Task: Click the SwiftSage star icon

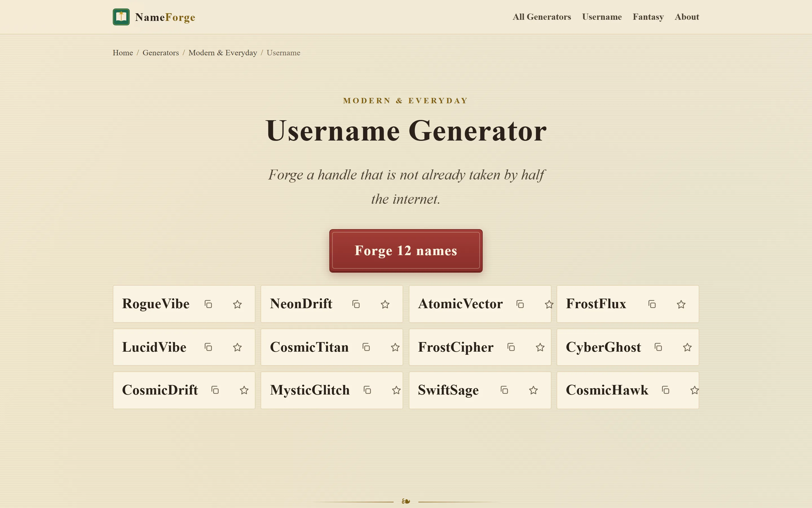Action: pos(533,390)
